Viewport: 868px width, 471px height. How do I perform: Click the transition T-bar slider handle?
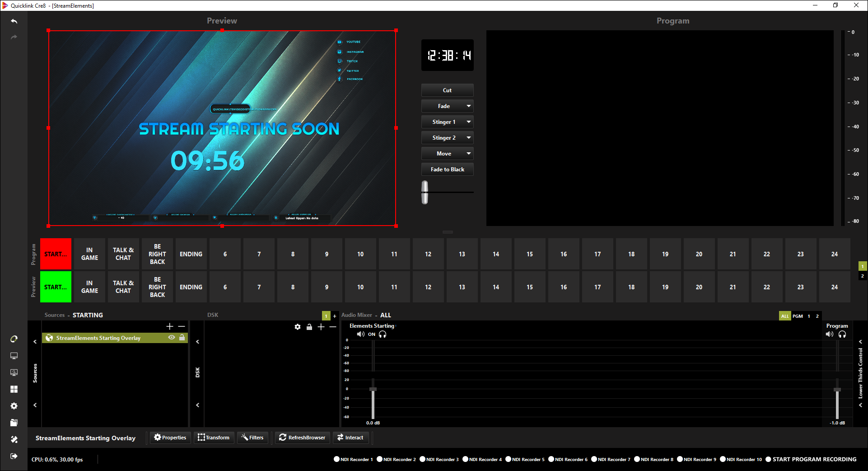coord(425,192)
